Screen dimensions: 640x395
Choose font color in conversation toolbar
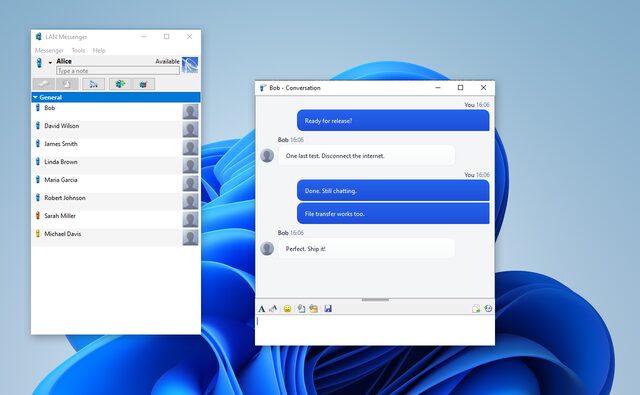click(x=273, y=308)
